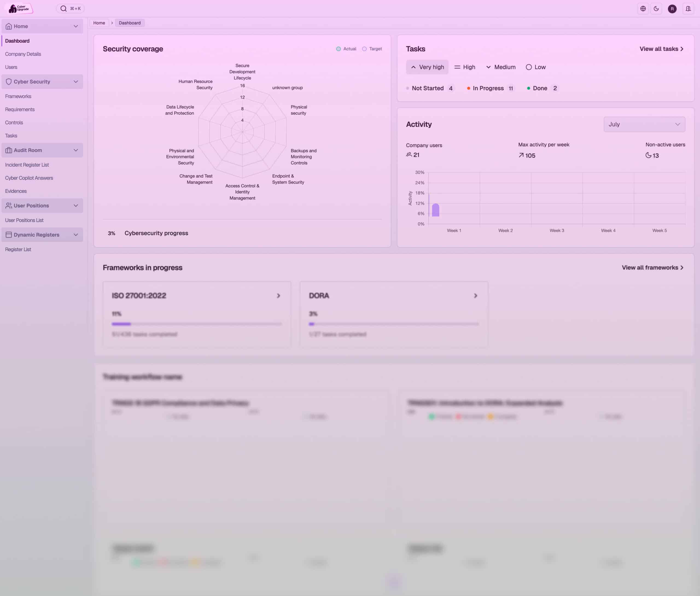Click the Audit Room briefcase icon
The image size is (700, 596).
click(x=9, y=150)
